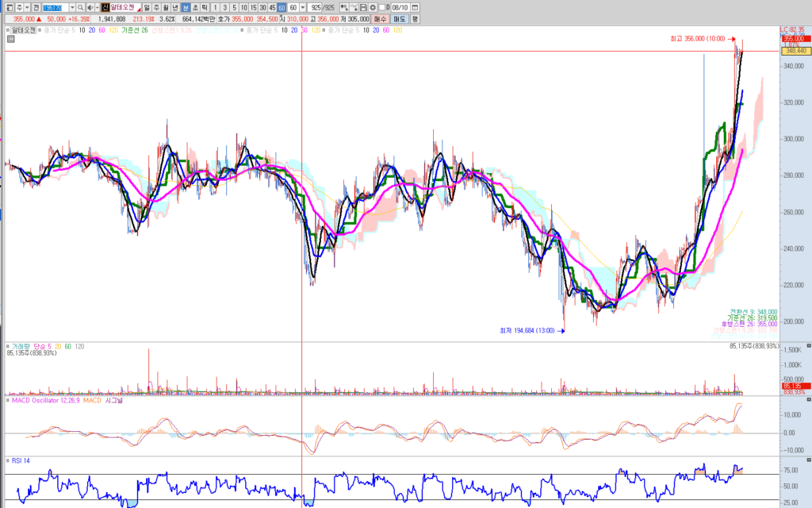Select the 틱 tick chart period
Viewport: 812px width, 508px height.
point(205,8)
